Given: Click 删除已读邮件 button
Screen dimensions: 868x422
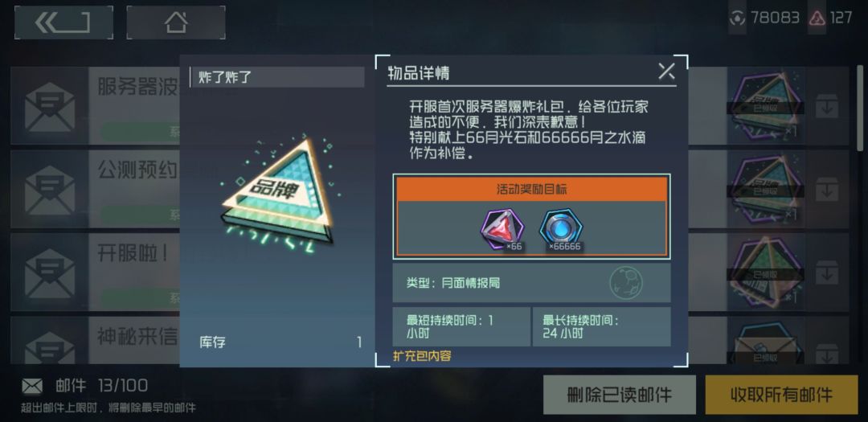Looking at the screenshot, I should (620, 395).
